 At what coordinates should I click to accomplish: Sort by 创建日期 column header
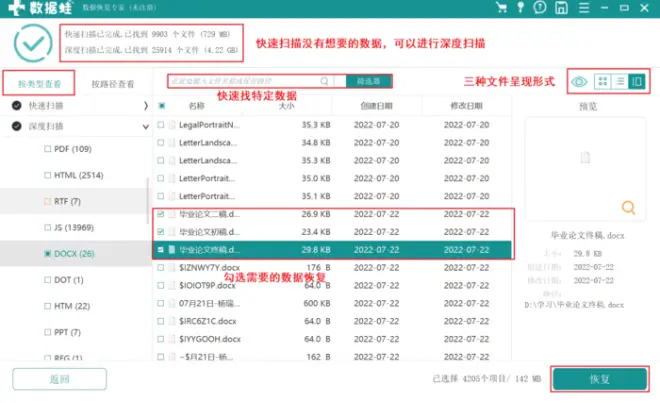377,106
